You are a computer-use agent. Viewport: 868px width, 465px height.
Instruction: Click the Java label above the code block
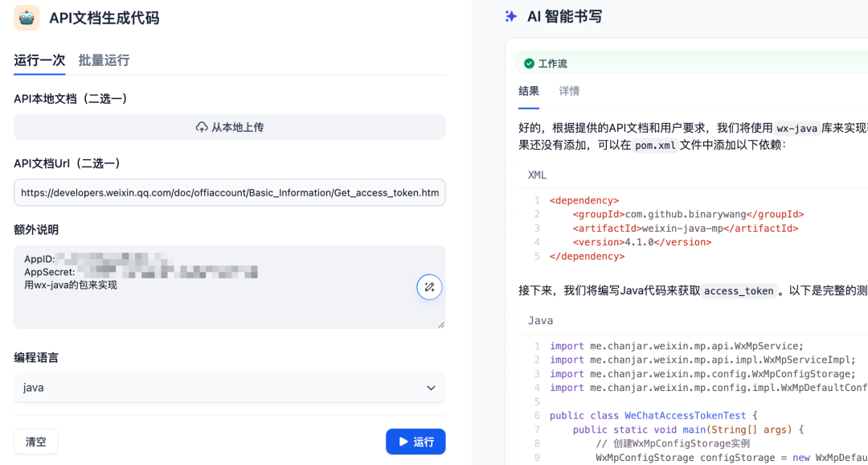540,320
